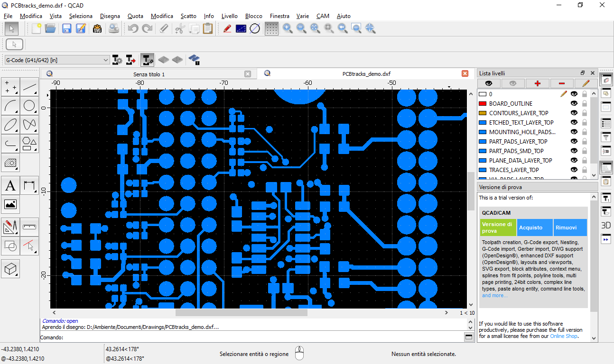
Task: Open the CAM menu
Action: tap(323, 16)
